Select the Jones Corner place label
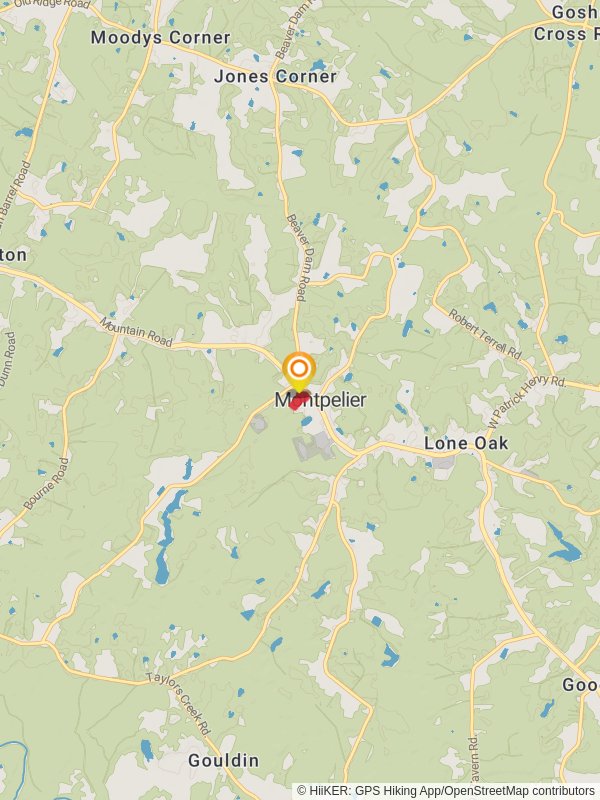 [x=276, y=77]
